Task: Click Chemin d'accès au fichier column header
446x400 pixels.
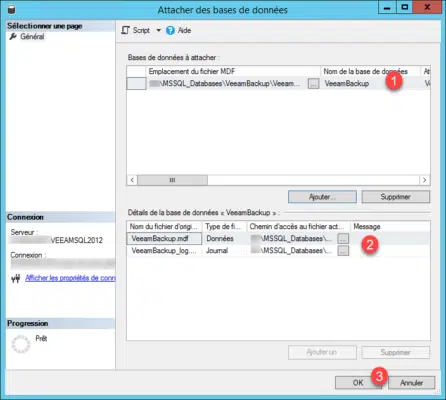Action: coord(298,227)
